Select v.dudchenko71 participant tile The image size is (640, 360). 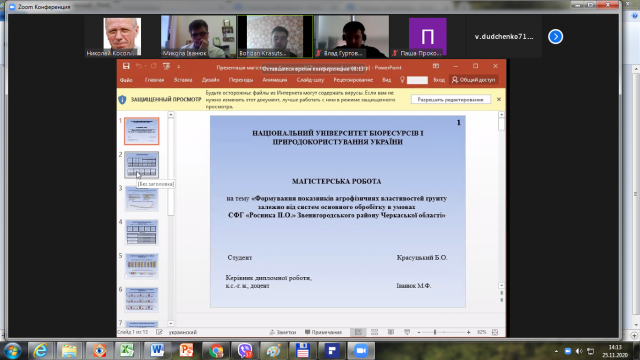pyautogui.click(x=504, y=37)
